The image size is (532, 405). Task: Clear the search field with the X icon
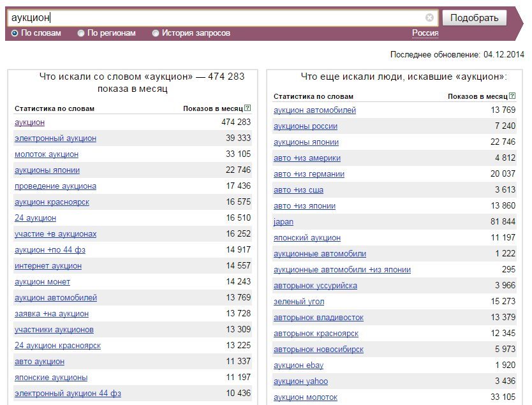(429, 18)
